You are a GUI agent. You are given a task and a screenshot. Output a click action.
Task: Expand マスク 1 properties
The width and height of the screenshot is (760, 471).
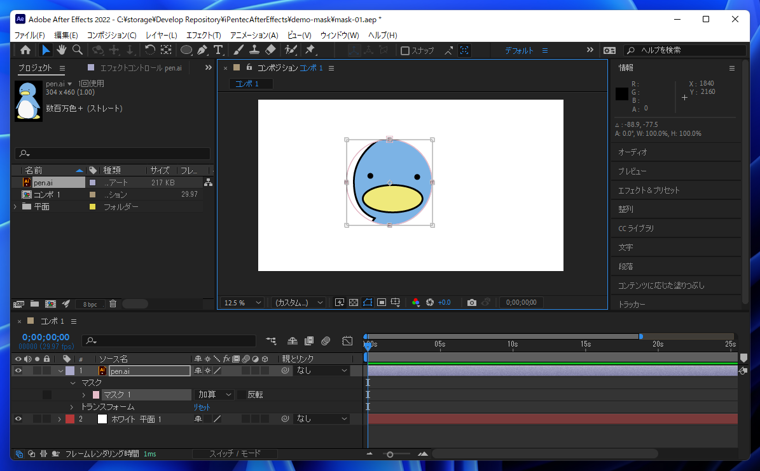click(x=84, y=395)
